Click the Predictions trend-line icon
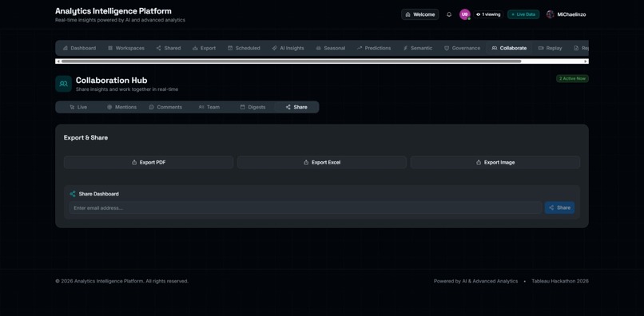This screenshot has width=644, height=316. coord(360,48)
